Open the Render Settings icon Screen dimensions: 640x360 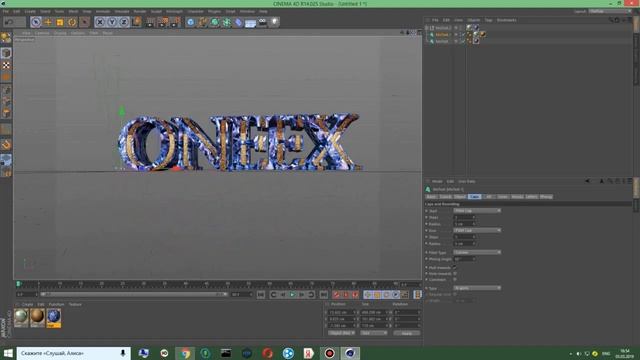[175, 22]
